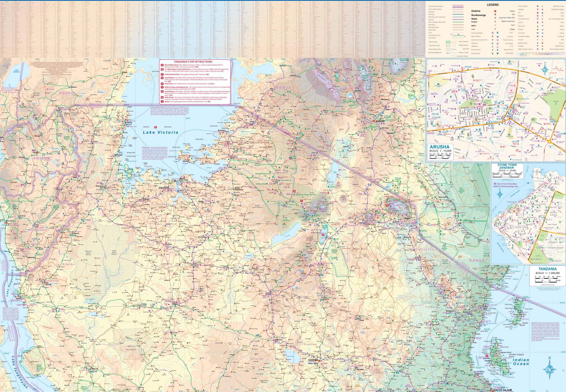Click the International Airport icon in legend
Screen dimensions: 566x392
[493, 33]
